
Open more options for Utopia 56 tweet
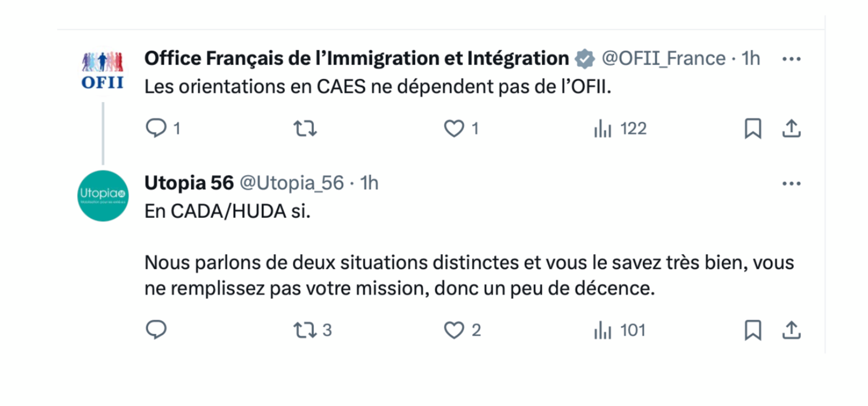(791, 183)
